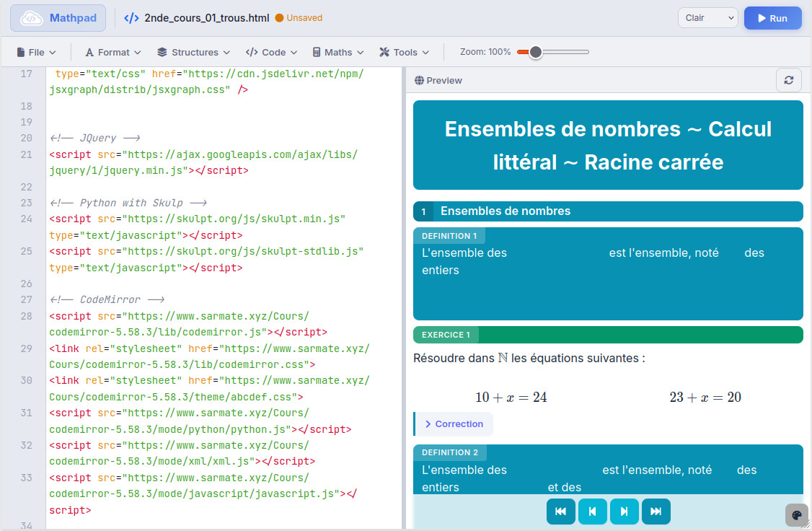The image size is (812, 531).
Task: Open the Format menu
Action: click(112, 52)
